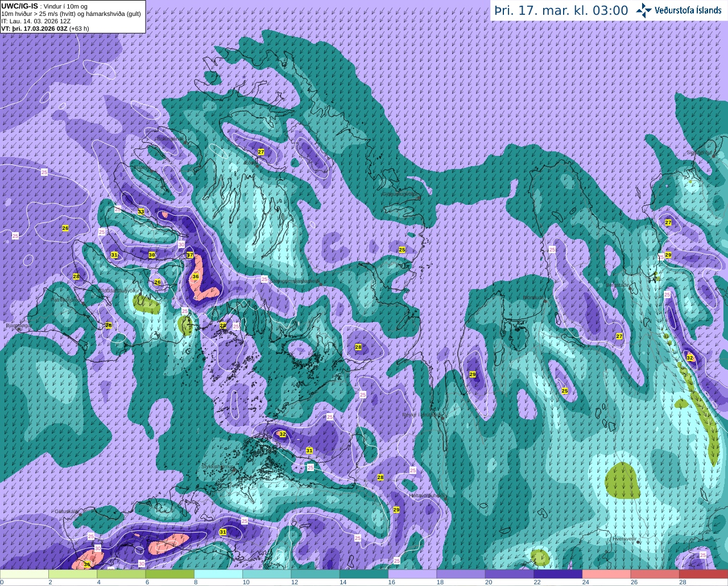728x586 pixels.
Task: Click the 28 gust marker above Patreksfjörður
Action: pyautogui.click(x=76, y=277)
